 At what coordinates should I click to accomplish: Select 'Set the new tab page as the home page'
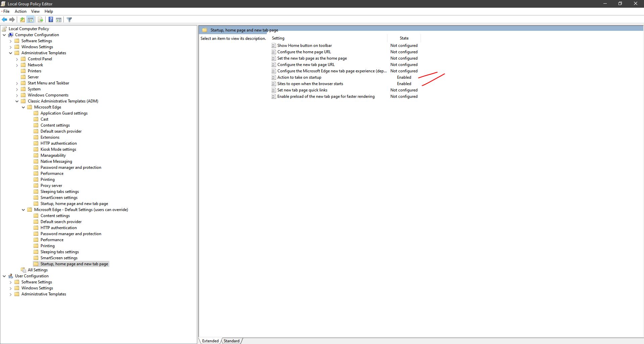[x=312, y=58]
